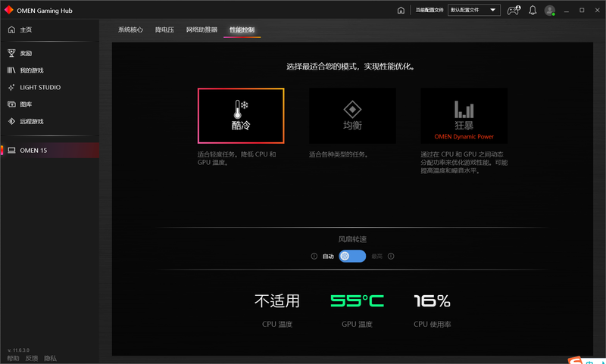This screenshot has width=606, height=364.
Task: Select OMEN 15 device in sidebar
Action: pos(49,151)
